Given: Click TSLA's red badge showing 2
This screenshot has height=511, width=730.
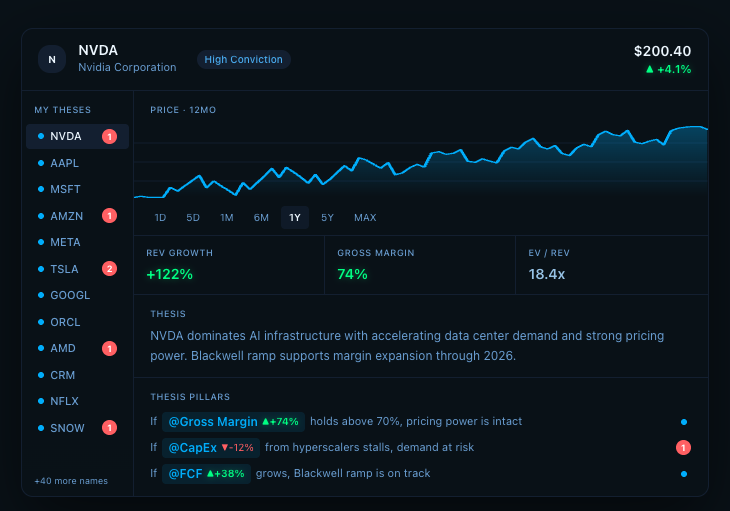Looking at the screenshot, I should coord(109,269).
